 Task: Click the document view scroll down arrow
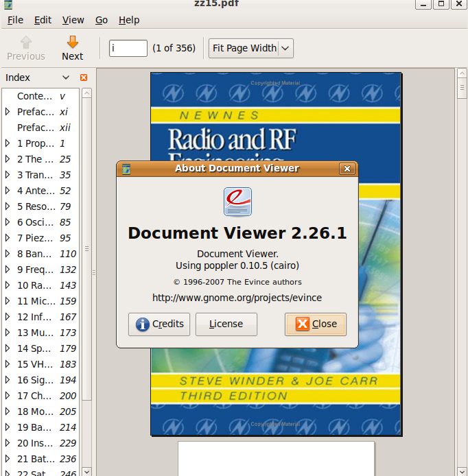pyautogui.click(x=462, y=471)
